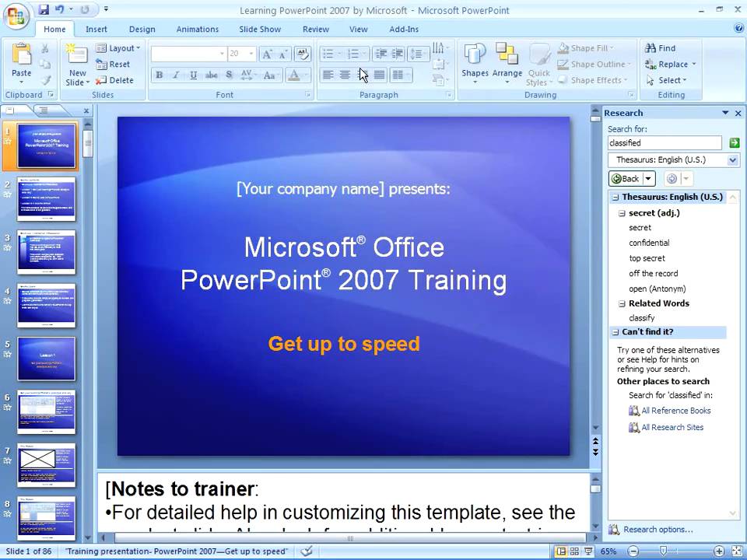Delete the selected slide
The image size is (747, 560).
(114, 80)
